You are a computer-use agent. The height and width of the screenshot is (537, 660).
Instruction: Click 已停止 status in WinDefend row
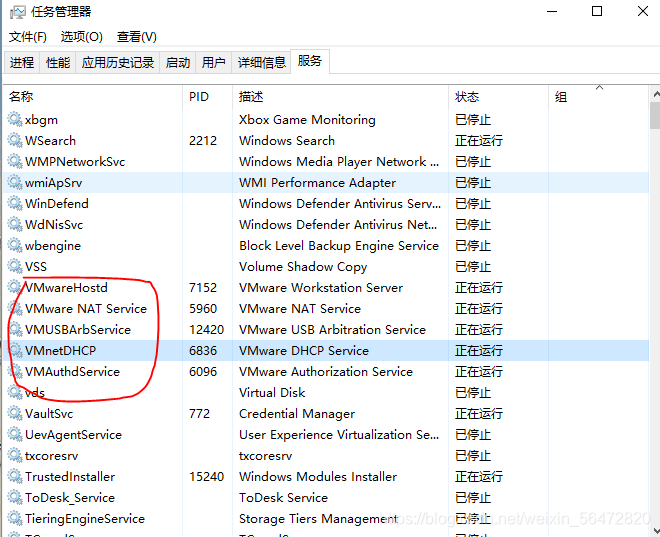tap(473, 204)
